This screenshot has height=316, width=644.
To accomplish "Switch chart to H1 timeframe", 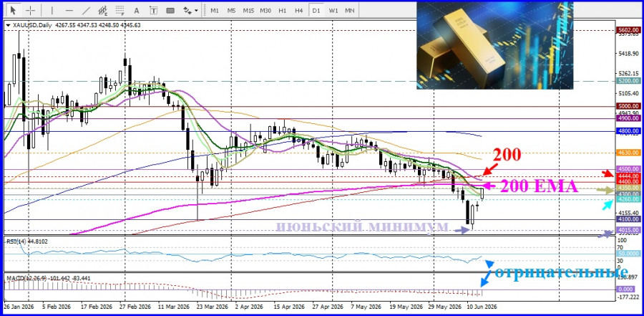I will pyautogui.click(x=282, y=11).
